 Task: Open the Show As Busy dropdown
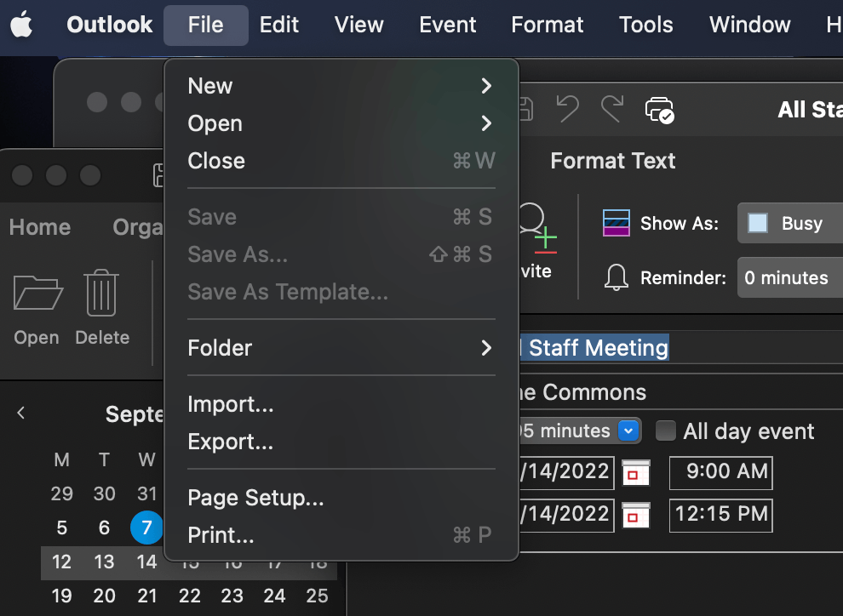click(789, 224)
